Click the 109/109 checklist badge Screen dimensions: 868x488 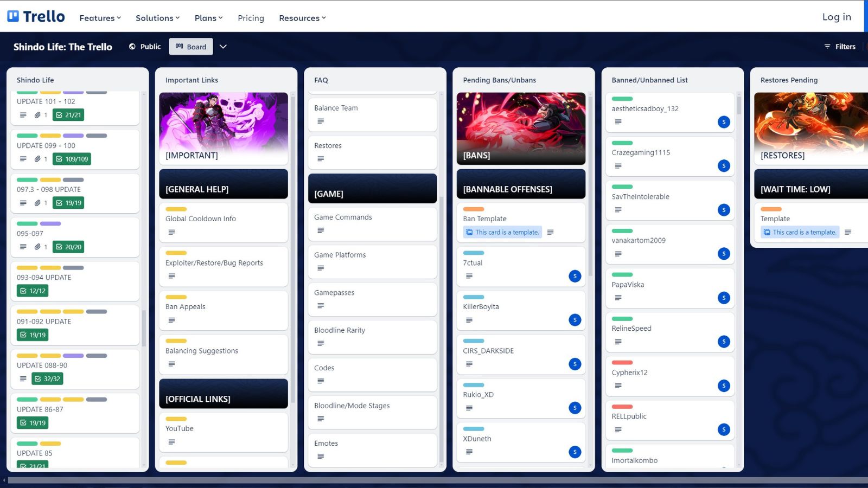click(72, 159)
